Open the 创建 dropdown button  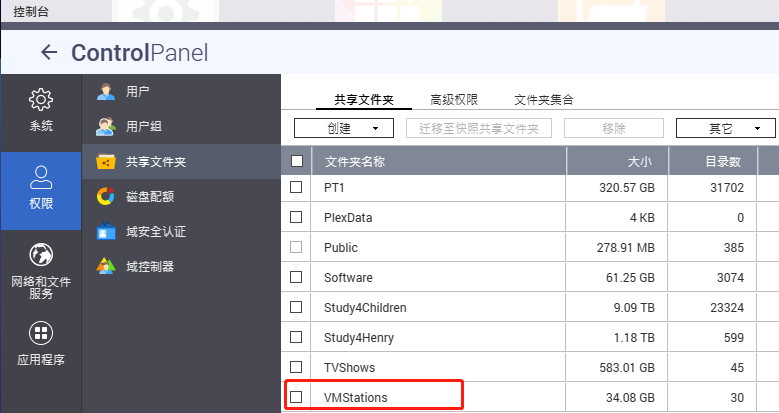pos(344,128)
